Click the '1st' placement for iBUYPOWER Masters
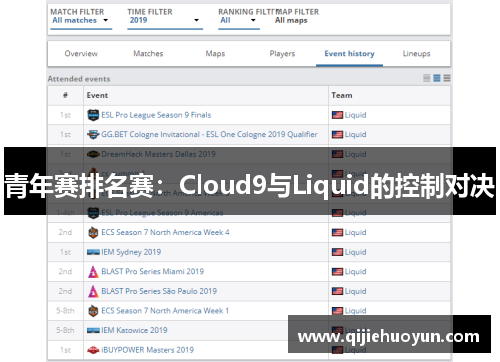Viewport: 500px width, 362px height. 65,350
